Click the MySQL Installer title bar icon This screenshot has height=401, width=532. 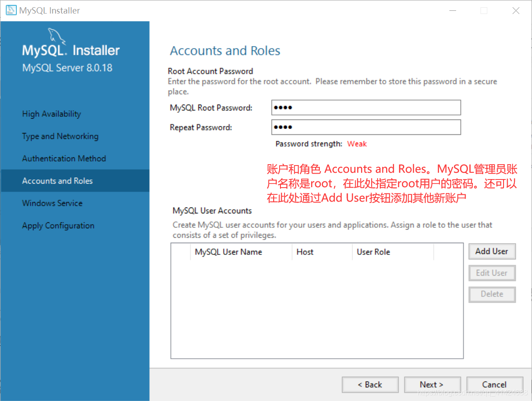click(x=11, y=10)
